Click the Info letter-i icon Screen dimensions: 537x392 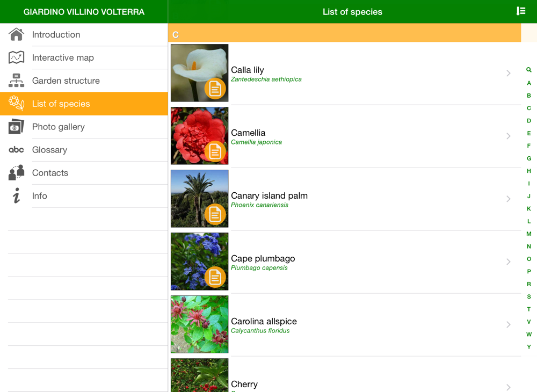(17, 195)
